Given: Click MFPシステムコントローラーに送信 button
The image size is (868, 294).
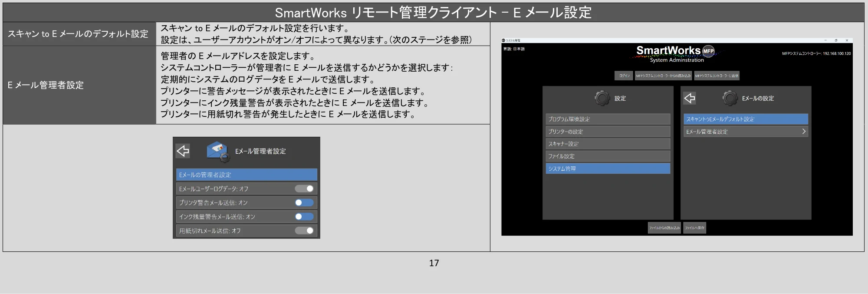Looking at the screenshot, I should (x=717, y=76).
